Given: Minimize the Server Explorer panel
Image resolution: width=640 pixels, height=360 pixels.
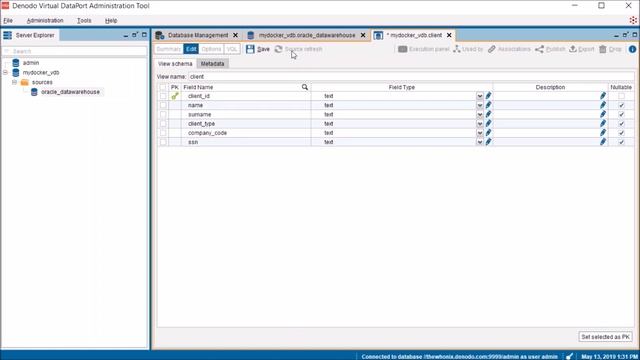Looking at the screenshot, I should pyautogui.click(x=126, y=36).
